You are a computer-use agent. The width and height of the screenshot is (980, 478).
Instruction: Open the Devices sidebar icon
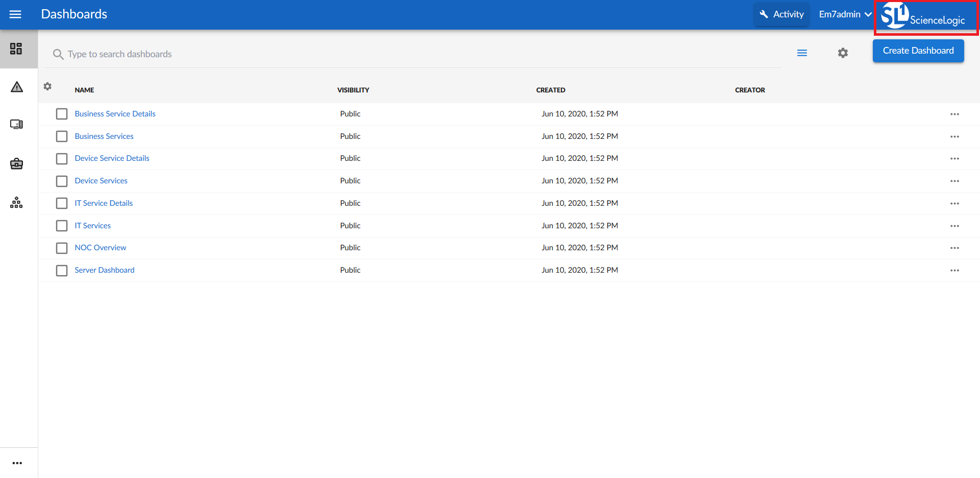coord(16,125)
